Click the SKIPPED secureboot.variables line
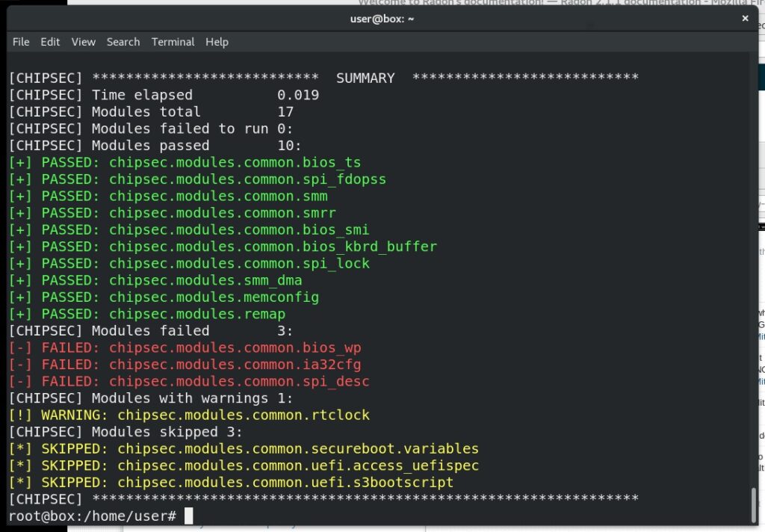The width and height of the screenshot is (765, 532). click(x=244, y=449)
